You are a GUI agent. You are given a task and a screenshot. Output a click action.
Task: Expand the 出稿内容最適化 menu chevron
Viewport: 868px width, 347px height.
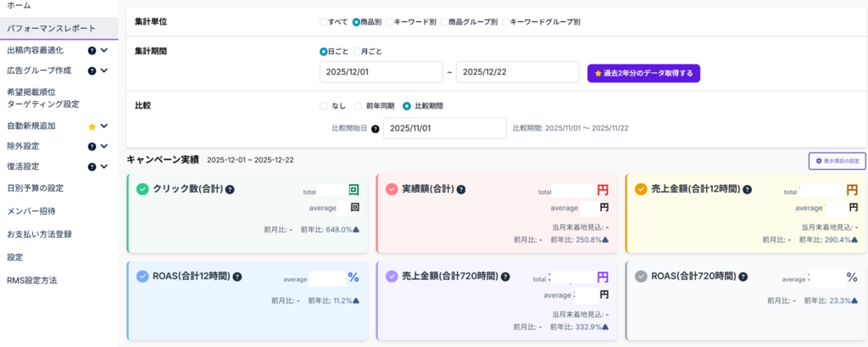(x=104, y=50)
